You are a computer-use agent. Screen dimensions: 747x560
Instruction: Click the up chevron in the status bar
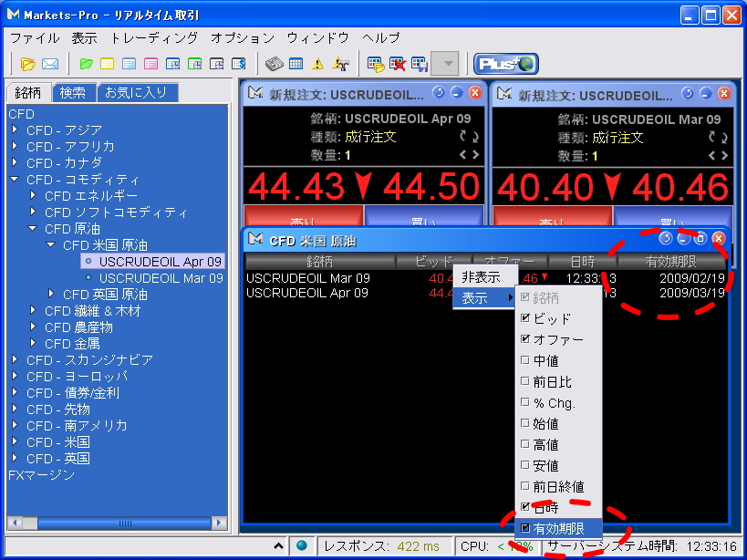click(279, 545)
